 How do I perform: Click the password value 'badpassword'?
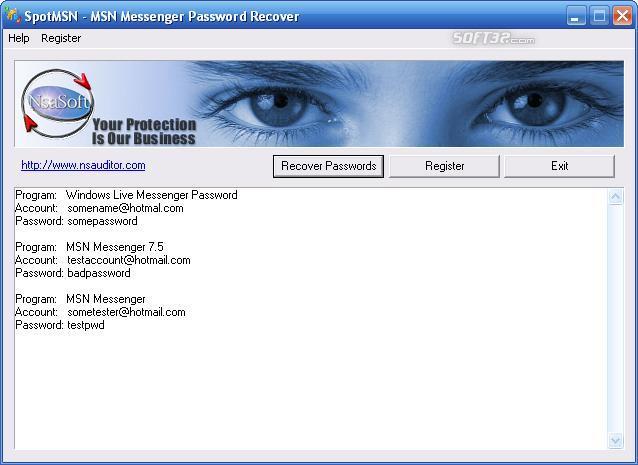pyautogui.click(x=99, y=273)
